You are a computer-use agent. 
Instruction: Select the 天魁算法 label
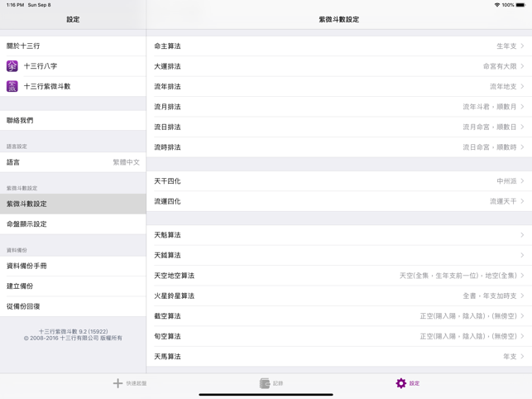coord(167,235)
